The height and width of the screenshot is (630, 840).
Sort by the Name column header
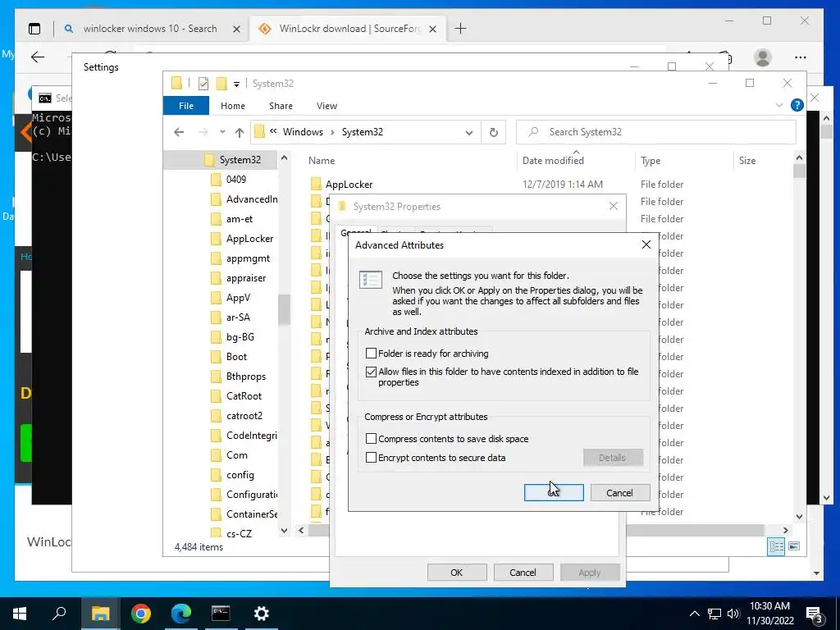(x=322, y=160)
